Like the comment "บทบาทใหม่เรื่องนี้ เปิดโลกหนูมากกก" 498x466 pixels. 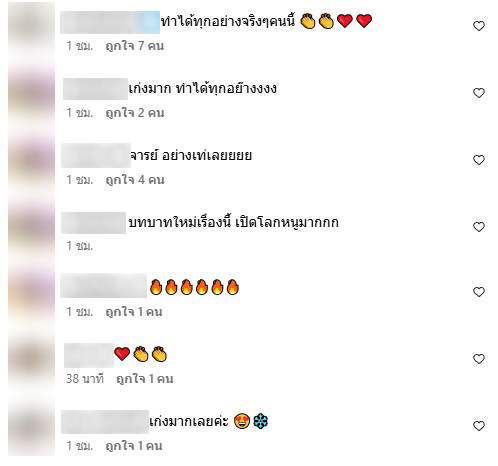pos(479,227)
